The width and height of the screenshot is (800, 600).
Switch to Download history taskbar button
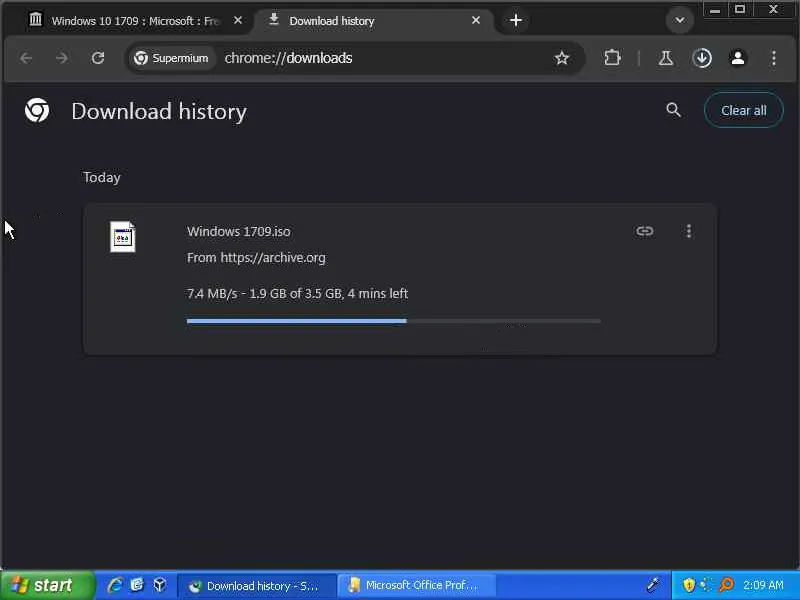coord(257,586)
